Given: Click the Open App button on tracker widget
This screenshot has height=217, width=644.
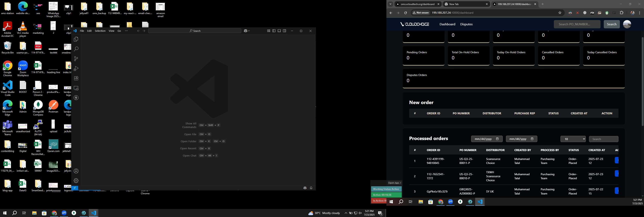Looking at the screenshot, I should coord(394,183).
